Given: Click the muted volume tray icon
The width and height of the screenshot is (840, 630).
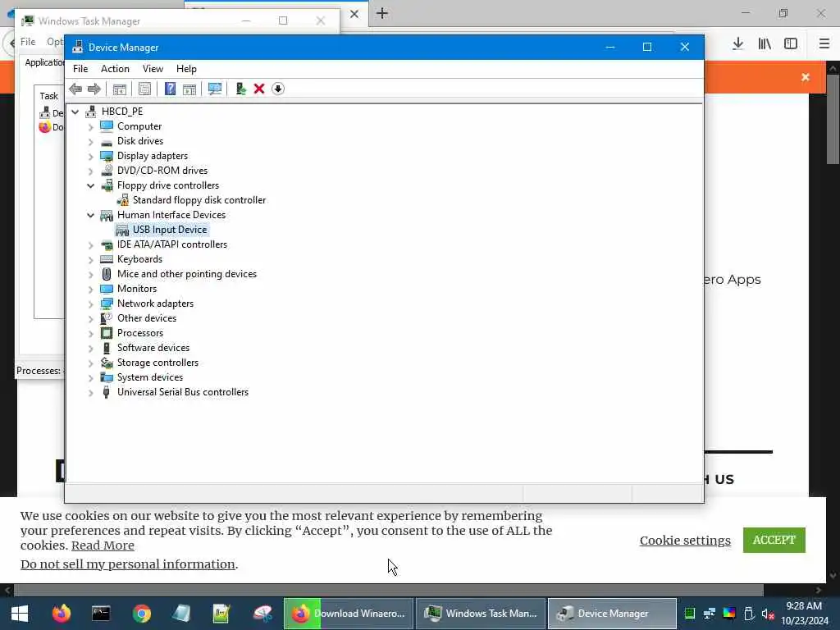Looking at the screenshot, I should (x=768, y=614).
